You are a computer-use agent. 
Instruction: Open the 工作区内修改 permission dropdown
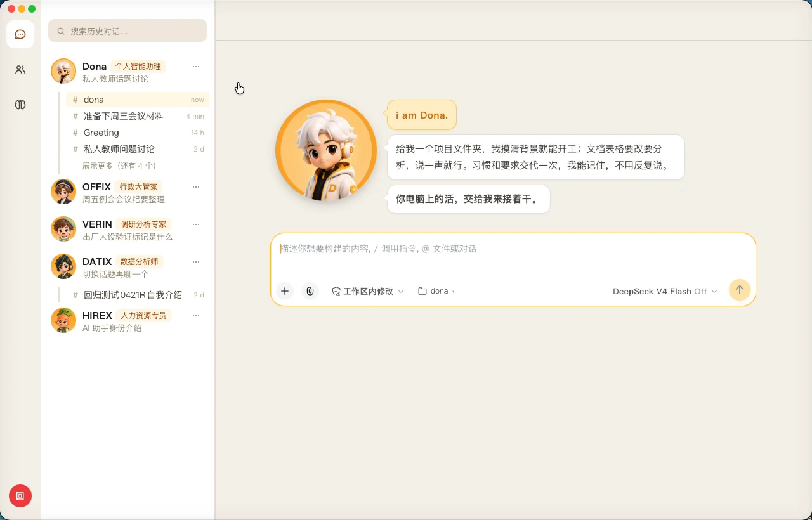click(x=368, y=291)
